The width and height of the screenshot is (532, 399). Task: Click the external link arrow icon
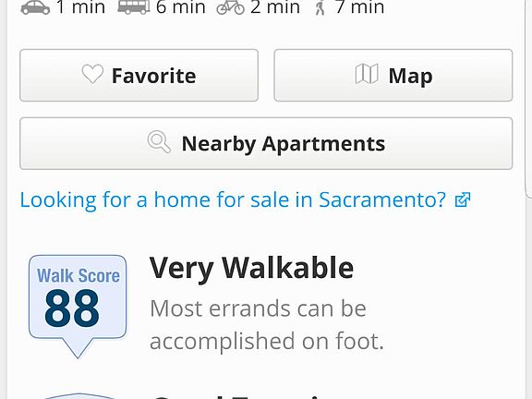463,199
